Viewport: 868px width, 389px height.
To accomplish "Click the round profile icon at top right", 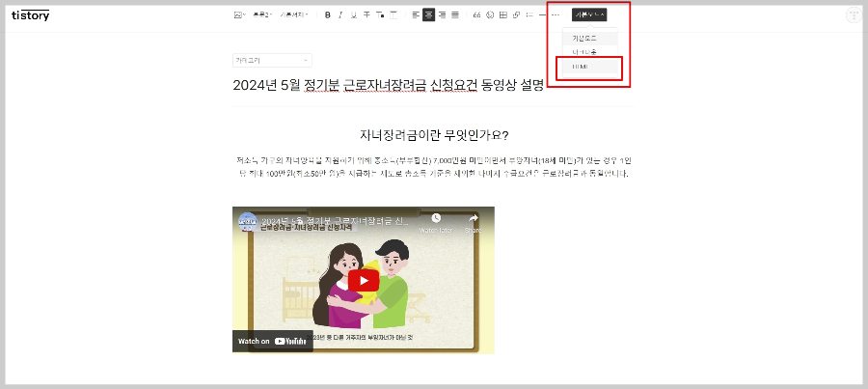I will [x=854, y=15].
